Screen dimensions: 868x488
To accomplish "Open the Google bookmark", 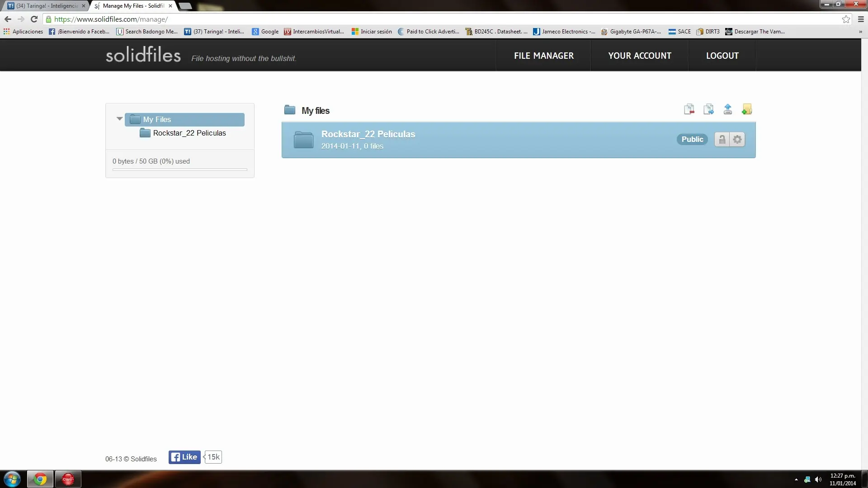I will pyautogui.click(x=265, y=32).
